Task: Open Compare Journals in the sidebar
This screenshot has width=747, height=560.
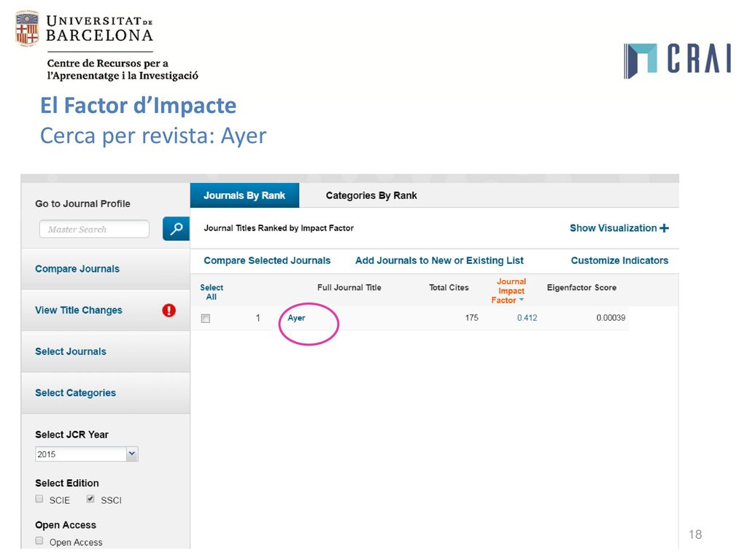Action: click(x=77, y=268)
